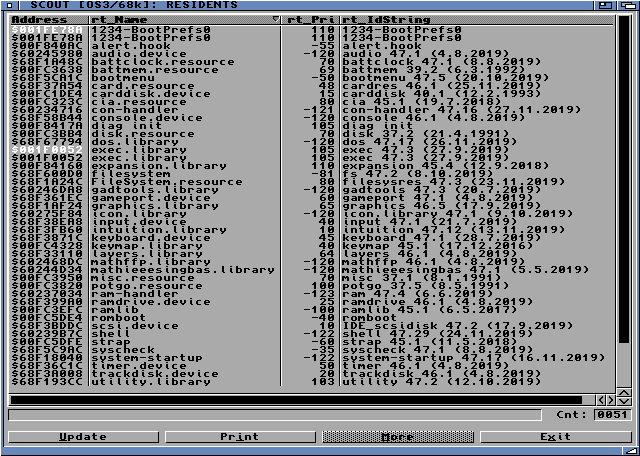Select the expansion.library row

point(311,166)
